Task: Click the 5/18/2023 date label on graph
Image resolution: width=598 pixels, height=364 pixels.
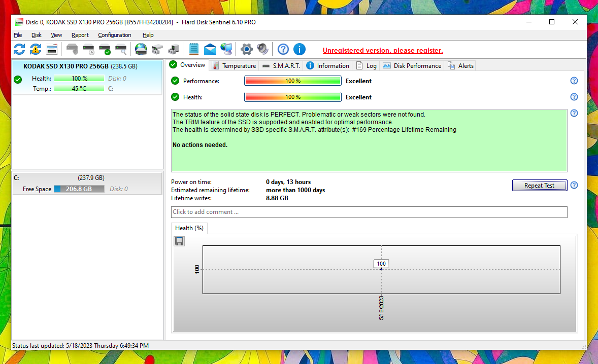Action: coord(381,308)
